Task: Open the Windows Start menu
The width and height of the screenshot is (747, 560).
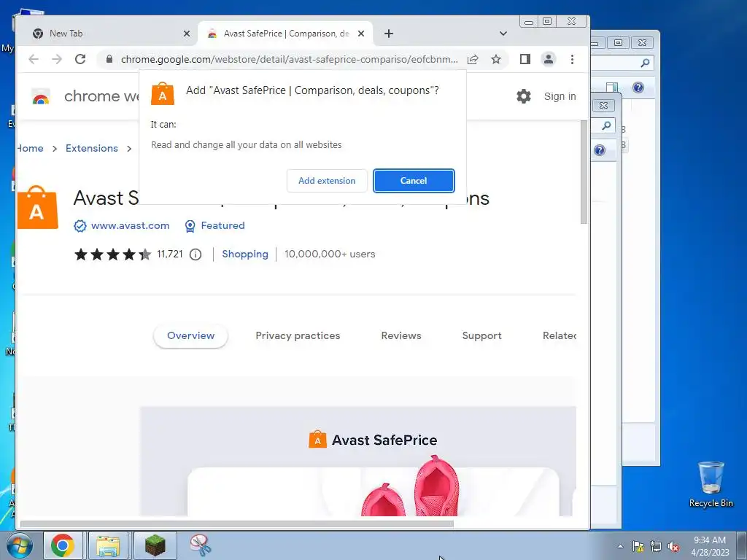Action: pyautogui.click(x=19, y=545)
